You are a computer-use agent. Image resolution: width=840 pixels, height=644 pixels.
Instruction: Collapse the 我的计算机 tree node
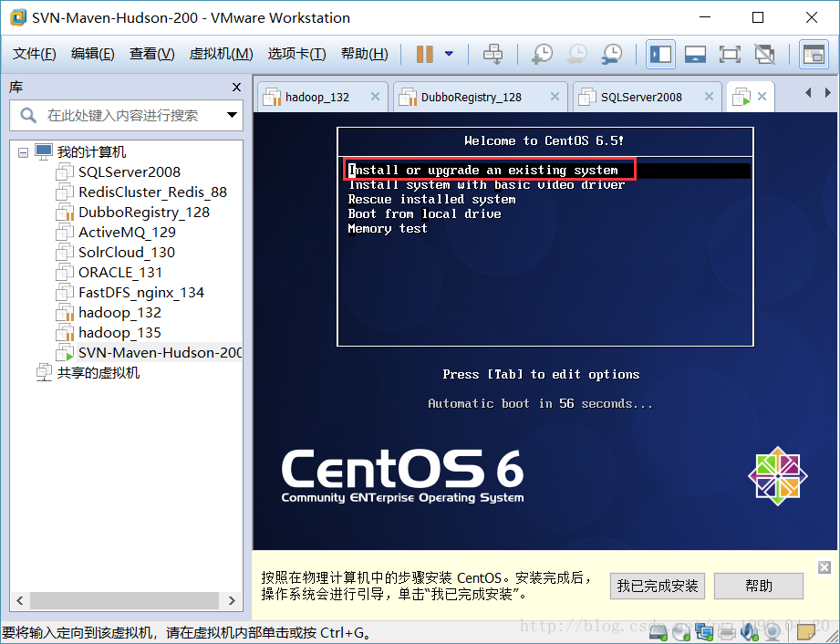pyautogui.click(x=23, y=152)
